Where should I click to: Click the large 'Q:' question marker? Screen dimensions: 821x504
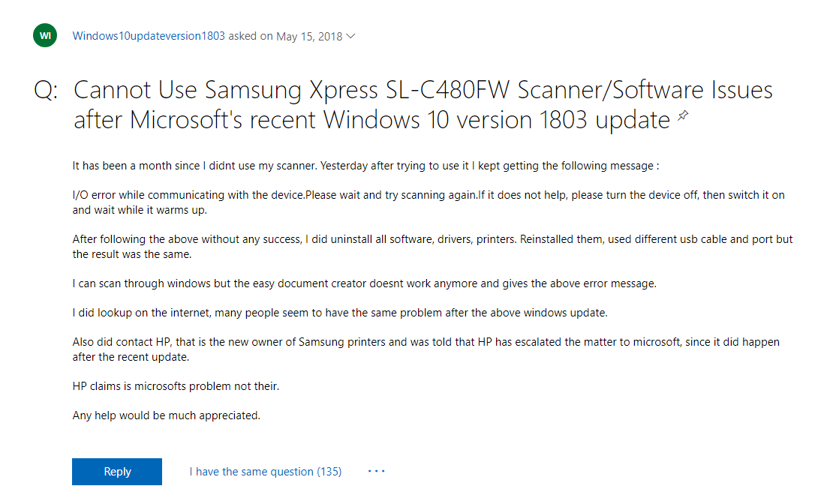click(x=46, y=91)
